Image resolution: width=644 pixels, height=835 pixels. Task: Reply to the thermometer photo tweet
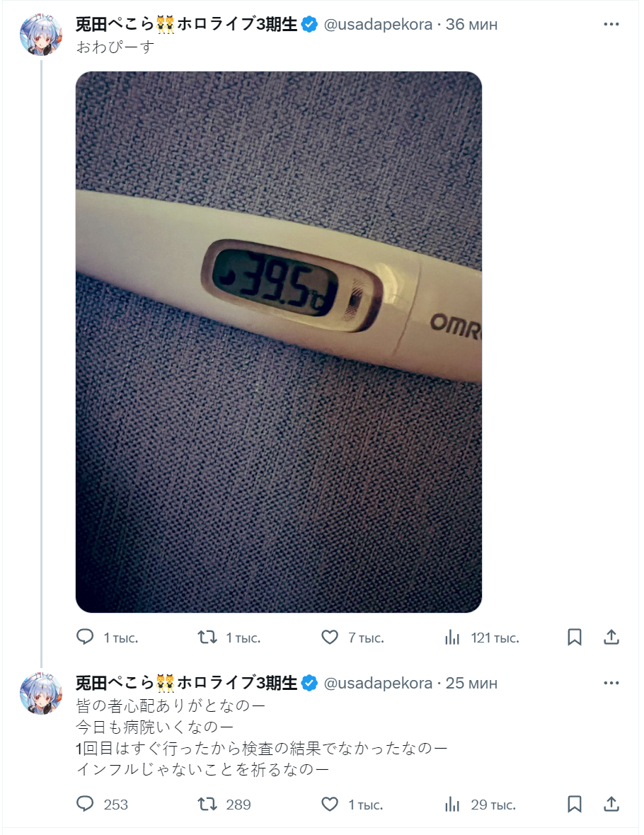coord(85,638)
